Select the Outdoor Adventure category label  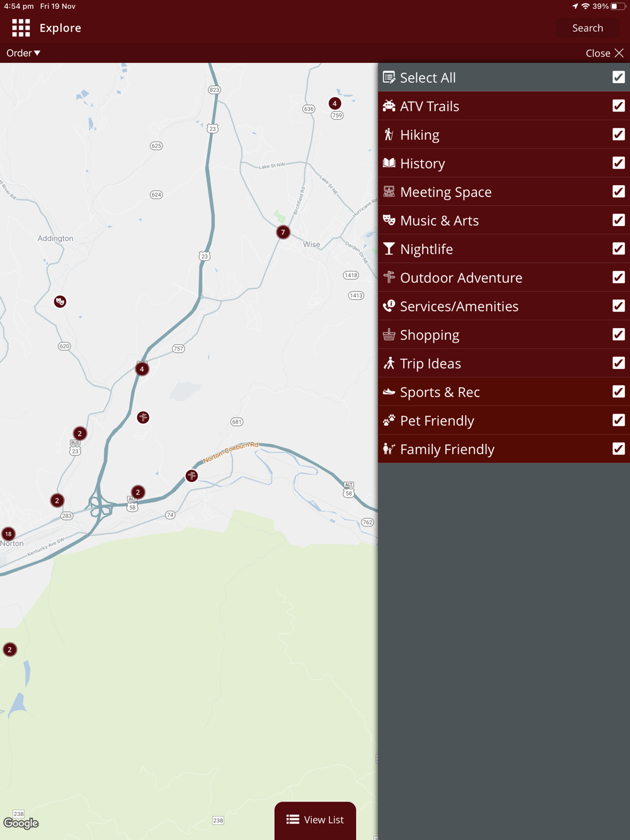point(461,278)
